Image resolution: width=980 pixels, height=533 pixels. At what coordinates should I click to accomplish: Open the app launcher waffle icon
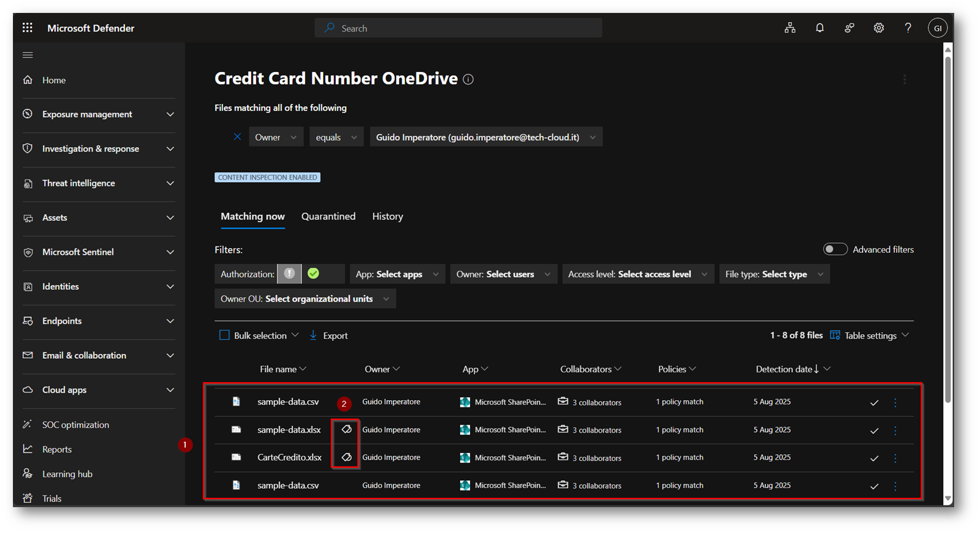coord(27,28)
